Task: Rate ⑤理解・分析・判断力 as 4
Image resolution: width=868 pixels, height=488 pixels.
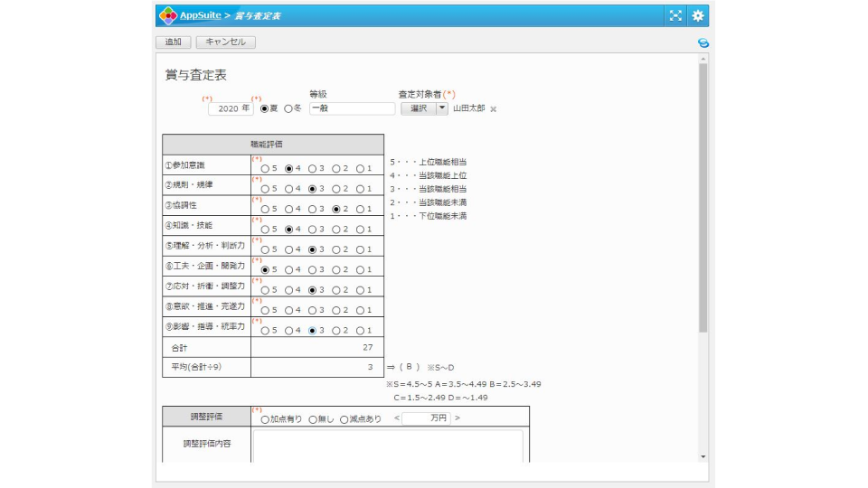Action: pos(289,250)
